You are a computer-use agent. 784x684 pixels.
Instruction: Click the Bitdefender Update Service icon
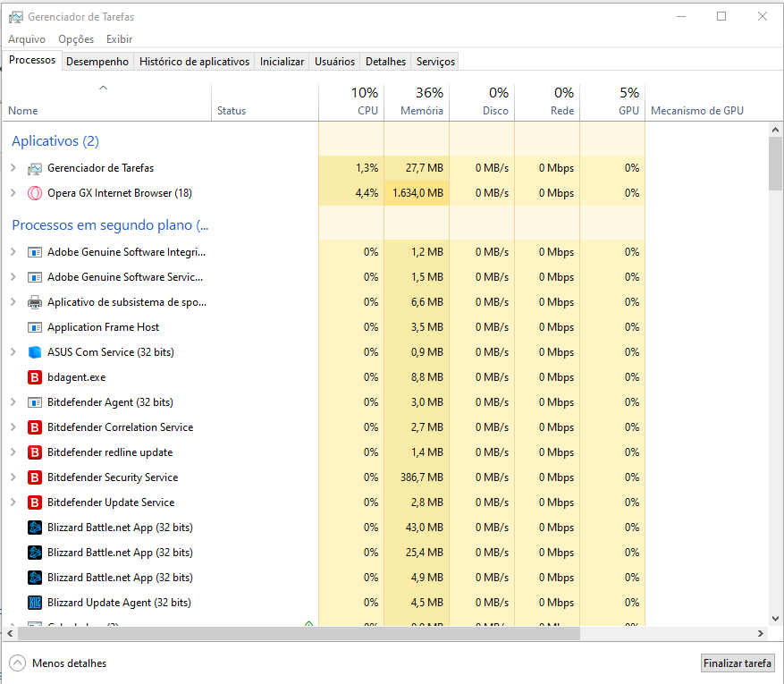click(x=35, y=502)
